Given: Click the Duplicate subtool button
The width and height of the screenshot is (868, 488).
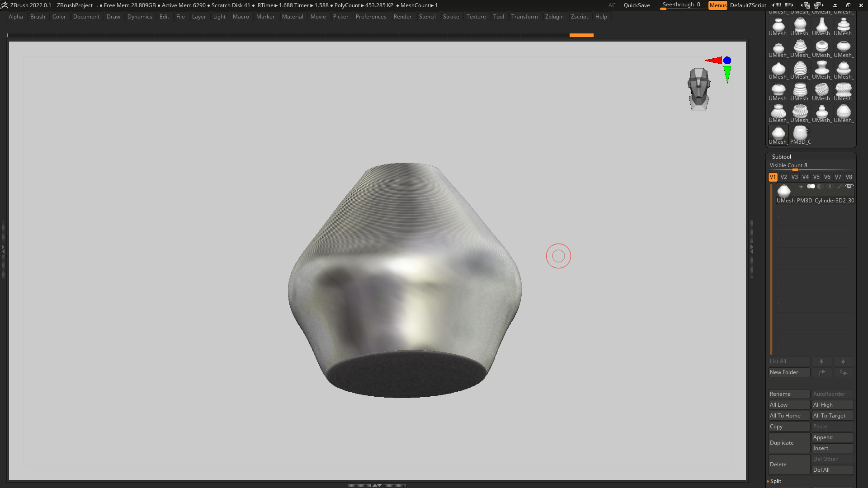Looking at the screenshot, I should [x=789, y=443].
